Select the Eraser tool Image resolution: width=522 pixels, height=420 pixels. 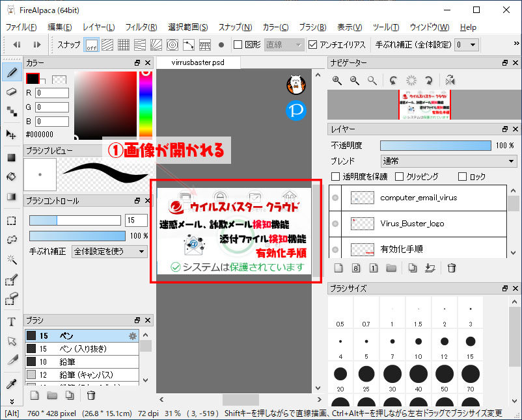(x=12, y=92)
